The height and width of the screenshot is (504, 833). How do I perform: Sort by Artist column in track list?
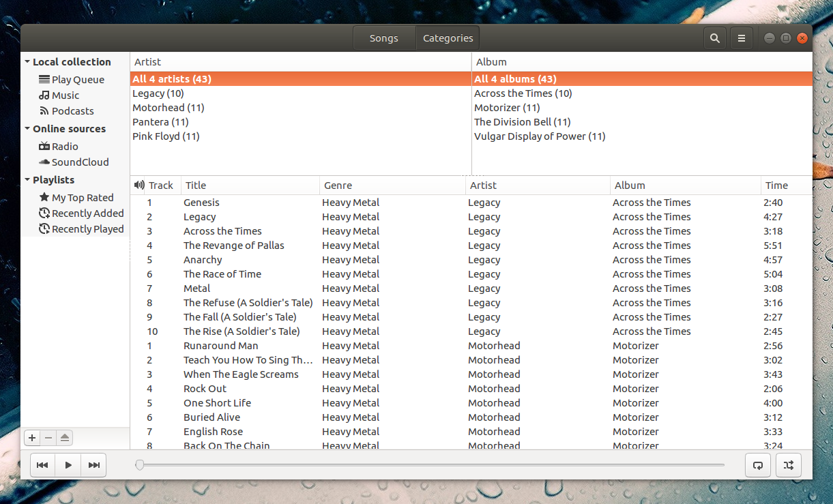[x=538, y=186]
